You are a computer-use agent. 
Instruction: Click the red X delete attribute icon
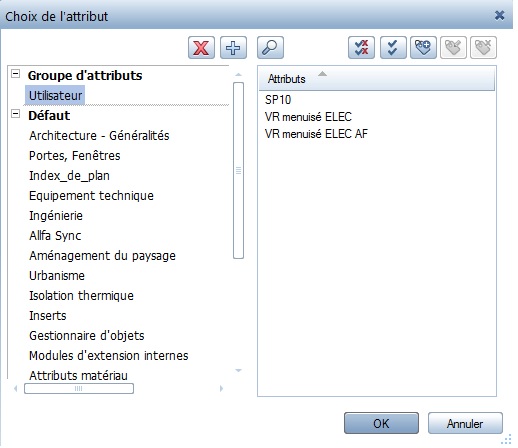(201, 48)
